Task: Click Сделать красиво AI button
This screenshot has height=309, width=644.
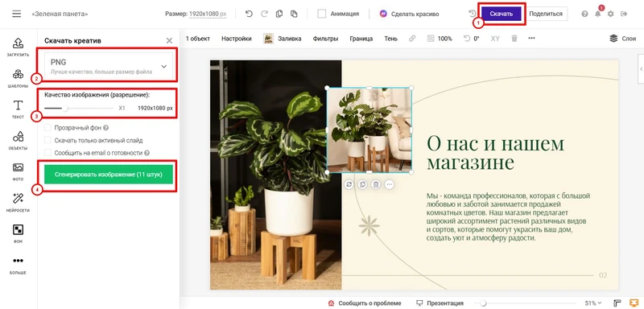Action: pos(409,14)
